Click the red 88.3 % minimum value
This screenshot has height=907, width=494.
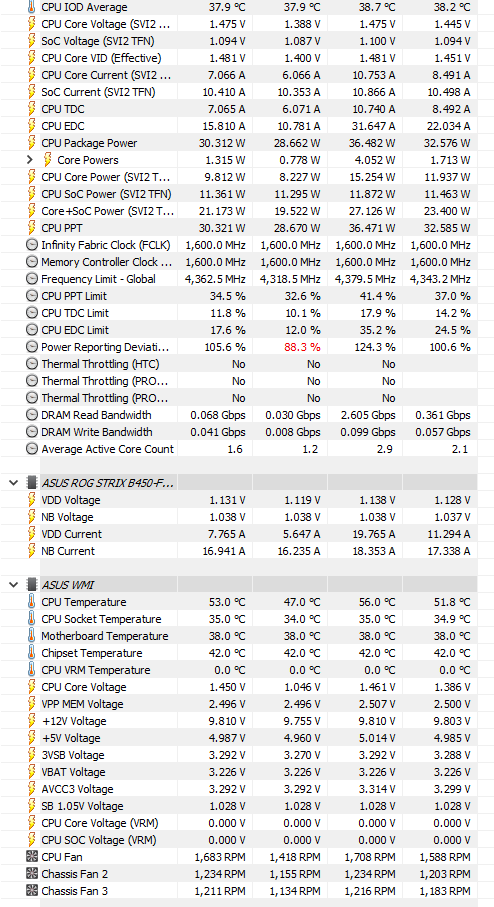(302, 347)
